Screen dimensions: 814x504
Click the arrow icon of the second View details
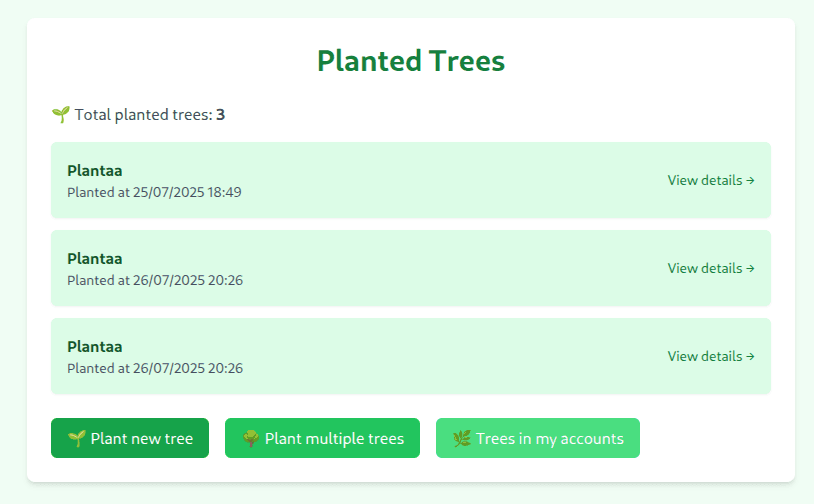tap(750, 269)
